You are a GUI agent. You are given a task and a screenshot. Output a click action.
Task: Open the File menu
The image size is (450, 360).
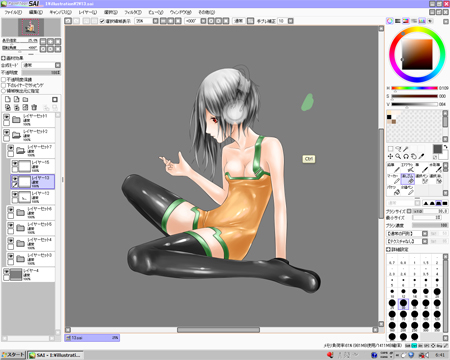tap(13, 12)
